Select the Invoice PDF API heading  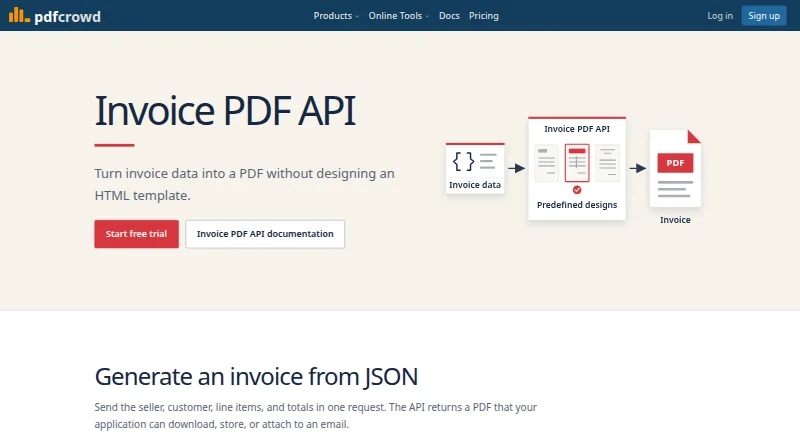click(x=225, y=111)
